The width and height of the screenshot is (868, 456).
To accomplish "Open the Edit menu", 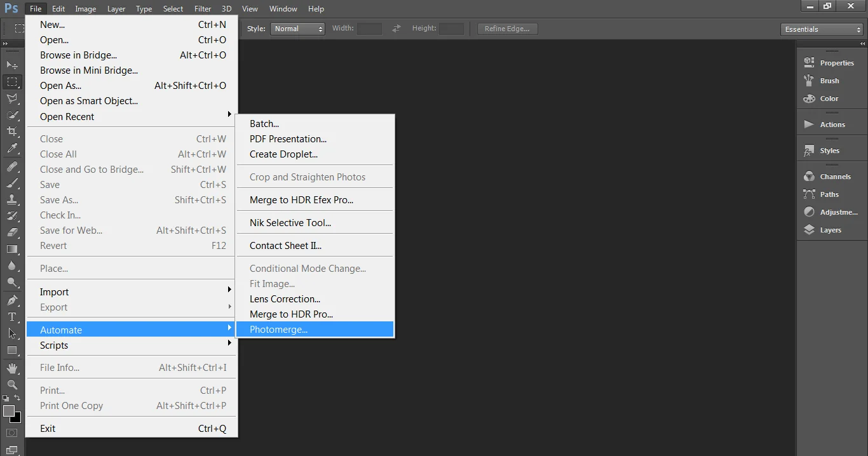I will pyautogui.click(x=58, y=9).
